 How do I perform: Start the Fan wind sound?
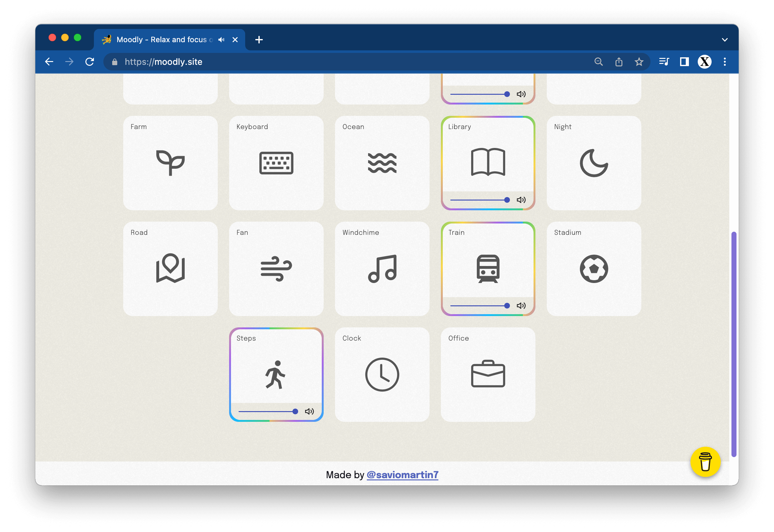coord(276,269)
